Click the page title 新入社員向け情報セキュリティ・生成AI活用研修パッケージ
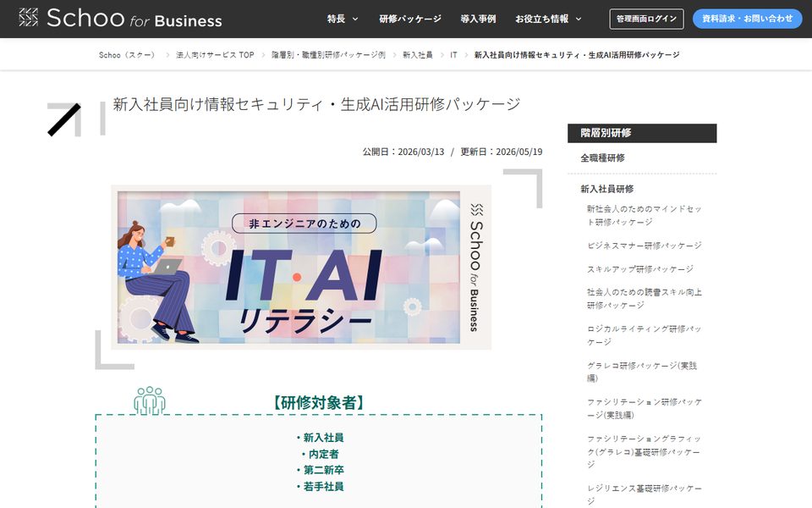Screen dimensions: 812x508 317,104
